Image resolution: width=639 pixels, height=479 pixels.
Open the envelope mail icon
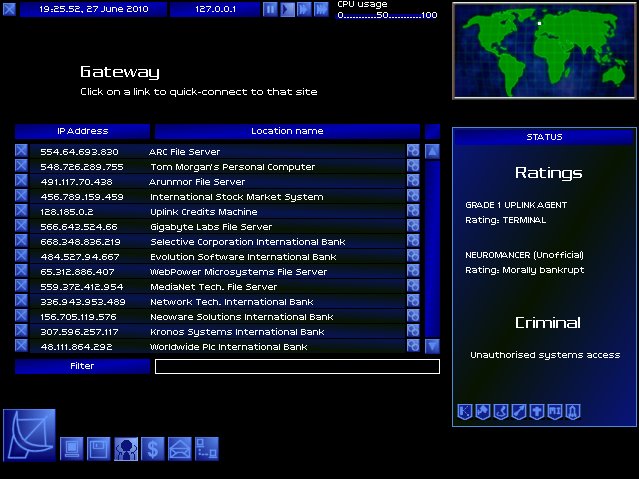(180, 449)
